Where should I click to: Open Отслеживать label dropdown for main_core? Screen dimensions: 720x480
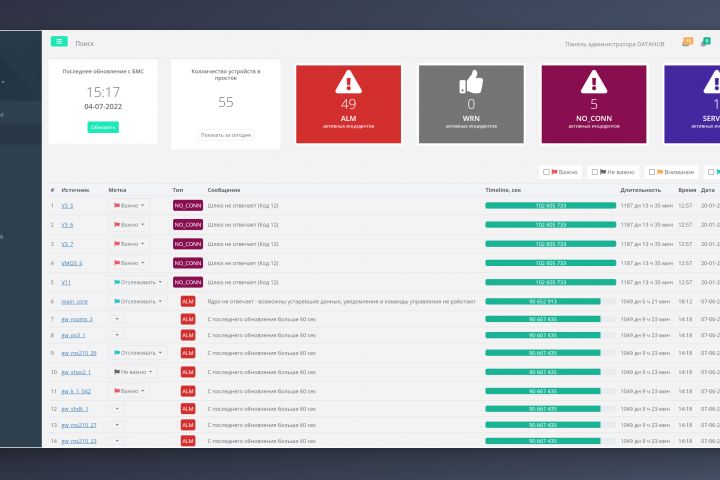(x=138, y=301)
